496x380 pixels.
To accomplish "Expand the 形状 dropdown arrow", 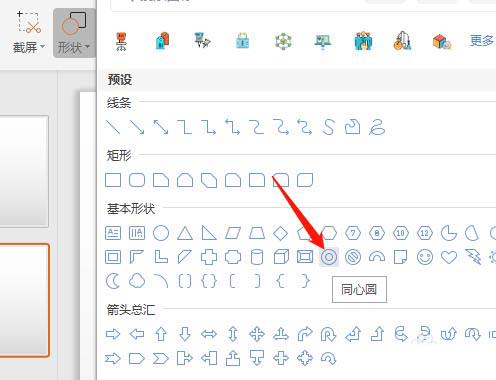I will [87, 47].
